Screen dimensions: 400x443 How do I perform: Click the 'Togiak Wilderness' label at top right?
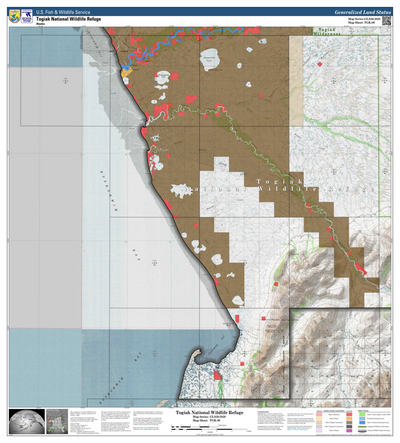[327, 32]
